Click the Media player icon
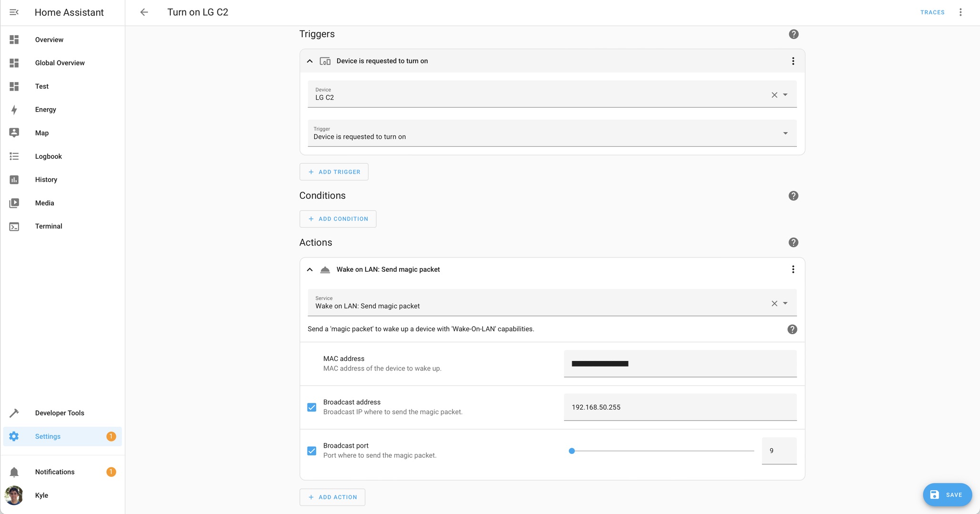 tap(14, 203)
